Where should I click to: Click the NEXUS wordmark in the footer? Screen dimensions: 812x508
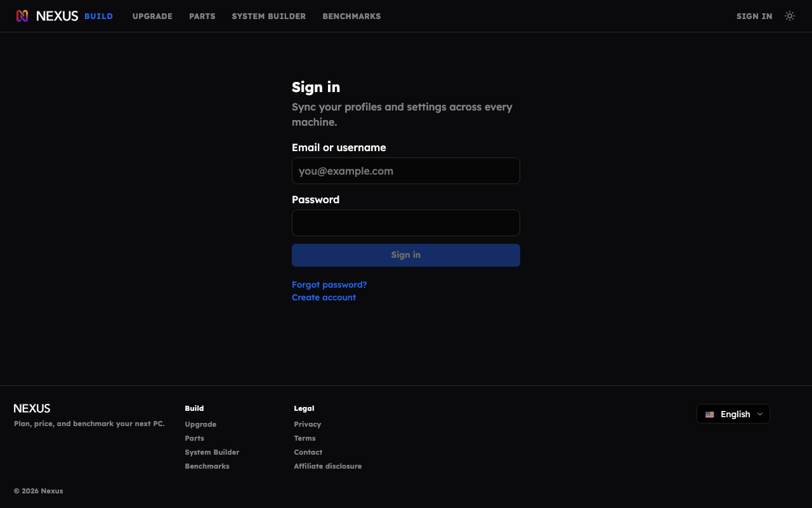tap(32, 408)
